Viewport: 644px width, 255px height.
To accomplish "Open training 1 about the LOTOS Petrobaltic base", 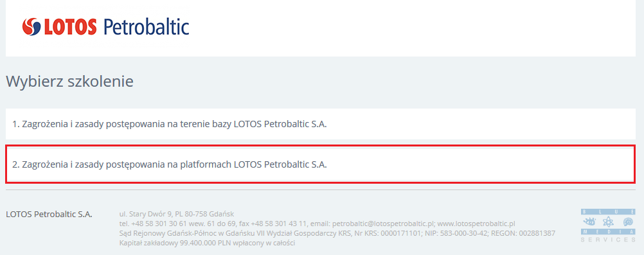I will click(321, 124).
